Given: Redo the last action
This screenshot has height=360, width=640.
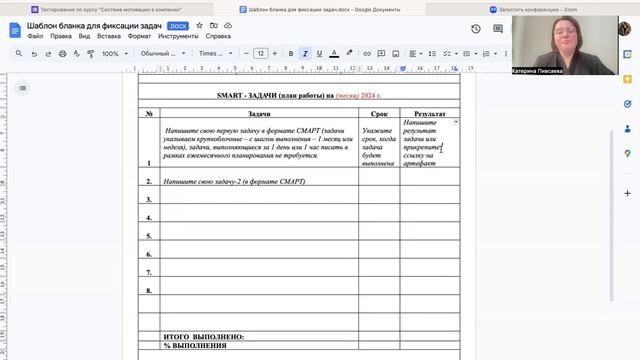Looking at the screenshot, I should pyautogui.click(x=48, y=53).
